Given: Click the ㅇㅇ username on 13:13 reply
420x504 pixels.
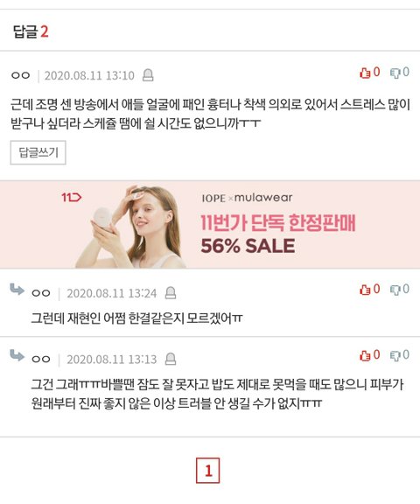Looking at the screenshot, I should pos(41,359).
